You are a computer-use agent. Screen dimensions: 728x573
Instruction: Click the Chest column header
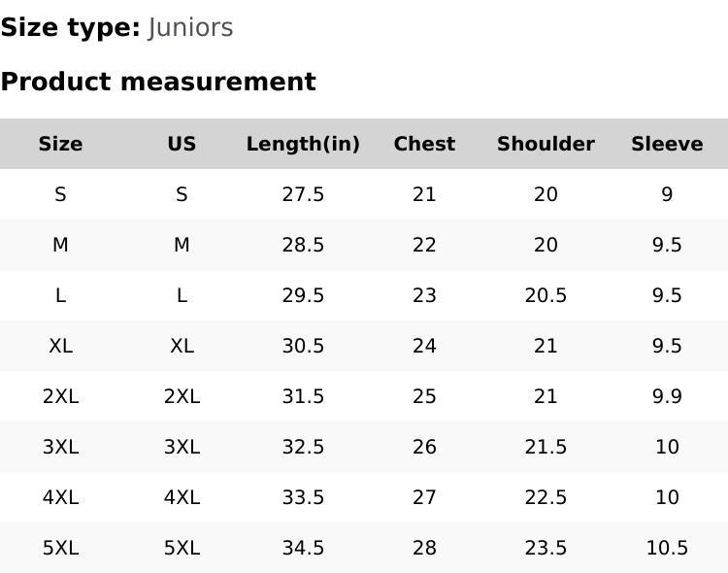point(424,144)
